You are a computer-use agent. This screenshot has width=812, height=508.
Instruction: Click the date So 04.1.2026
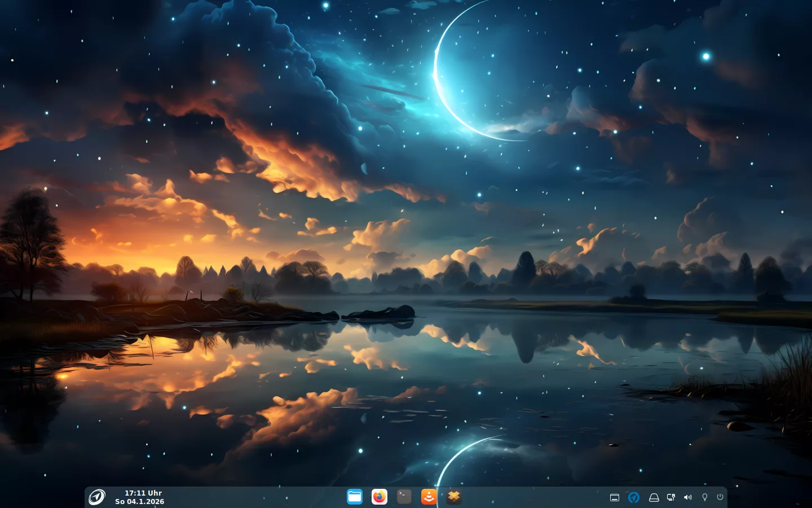(x=140, y=501)
